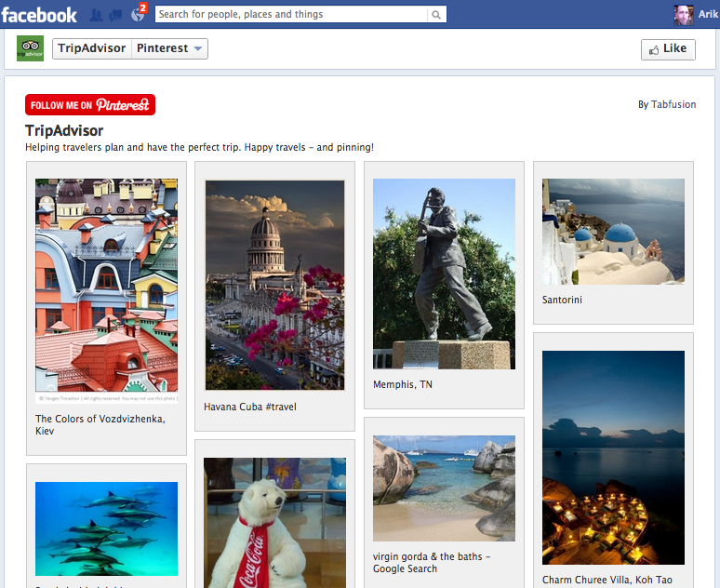Open Arik's profile picture
The height and width of the screenshot is (588, 720).
click(x=684, y=15)
